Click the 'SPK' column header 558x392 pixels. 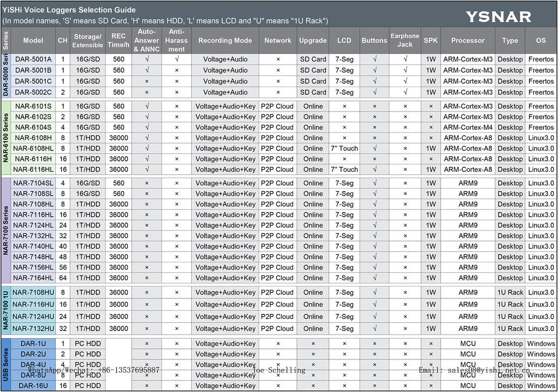[431, 41]
